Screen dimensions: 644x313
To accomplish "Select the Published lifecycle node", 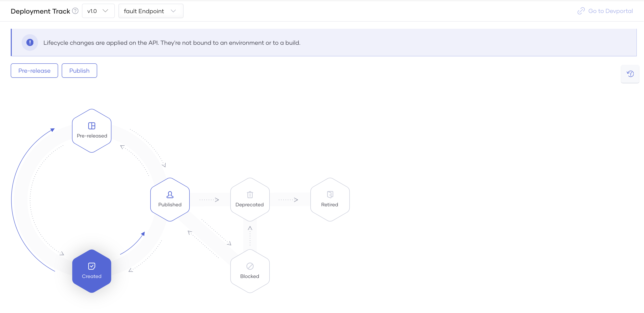I will click(x=170, y=199).
